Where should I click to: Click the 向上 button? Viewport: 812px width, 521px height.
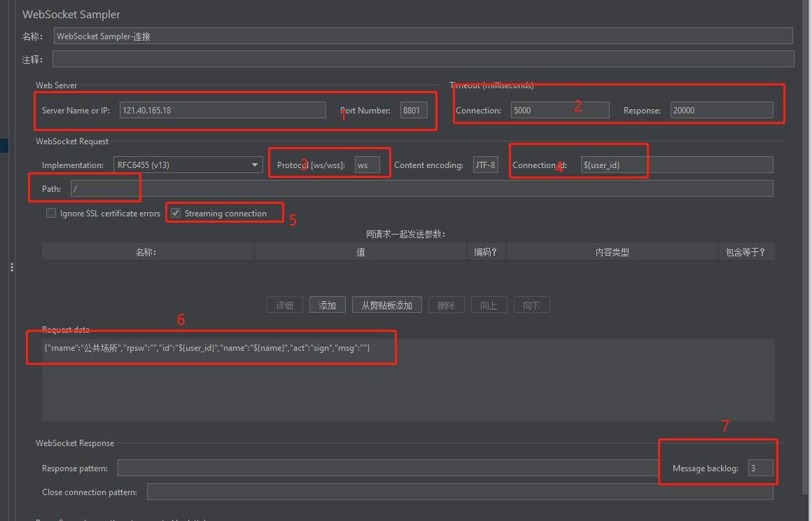(489, 305)
